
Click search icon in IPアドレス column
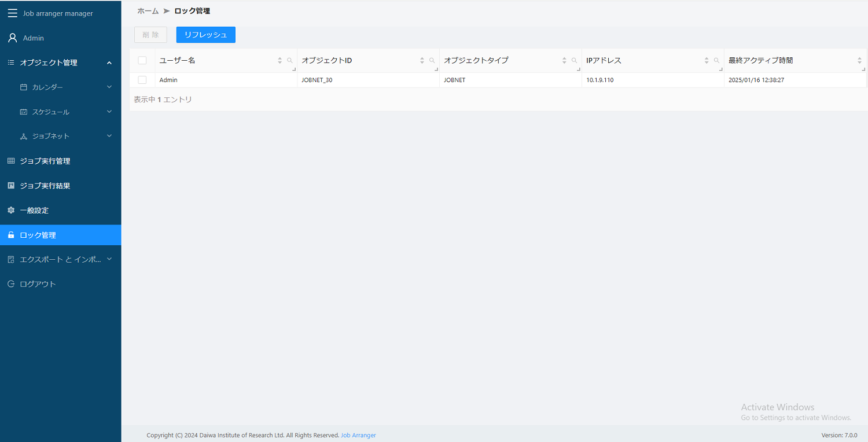click(716, 60)
